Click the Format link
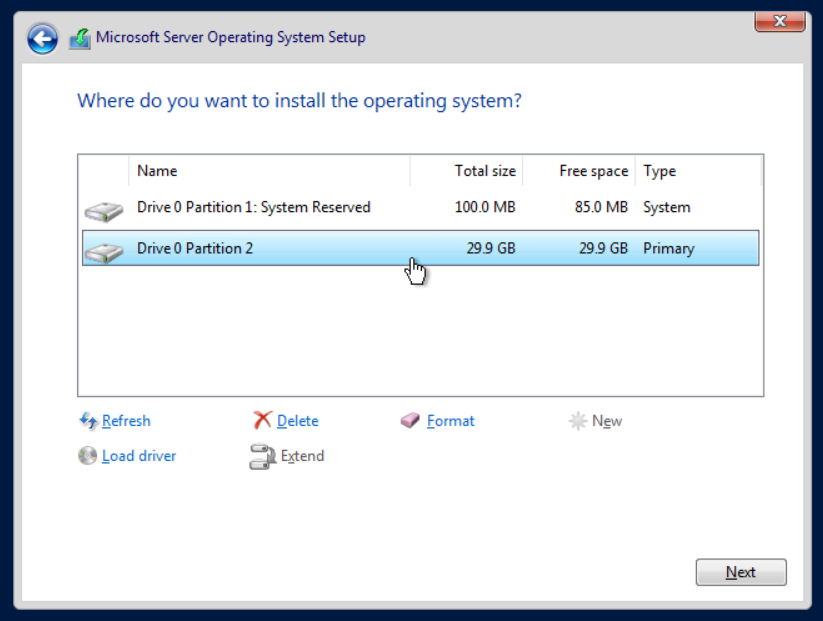 pyautogui.click(x=450, y=421)
